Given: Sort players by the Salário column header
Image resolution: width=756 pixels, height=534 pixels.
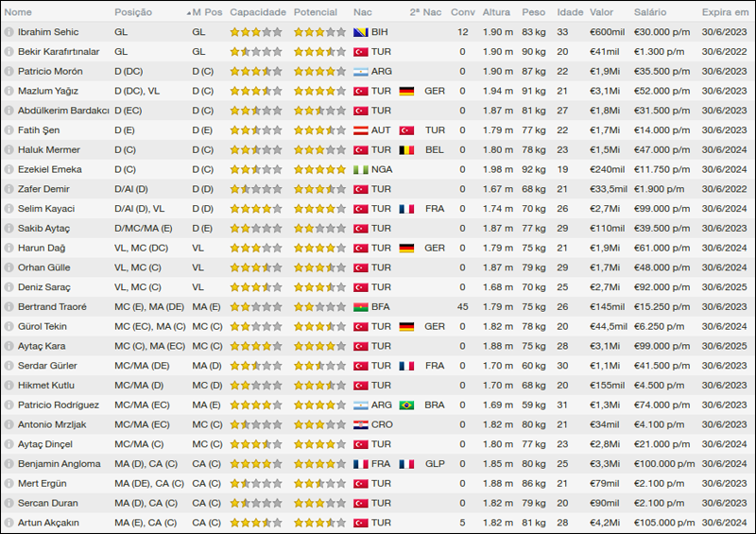Looking at the screenshot, I should click(x=649, y=12).
